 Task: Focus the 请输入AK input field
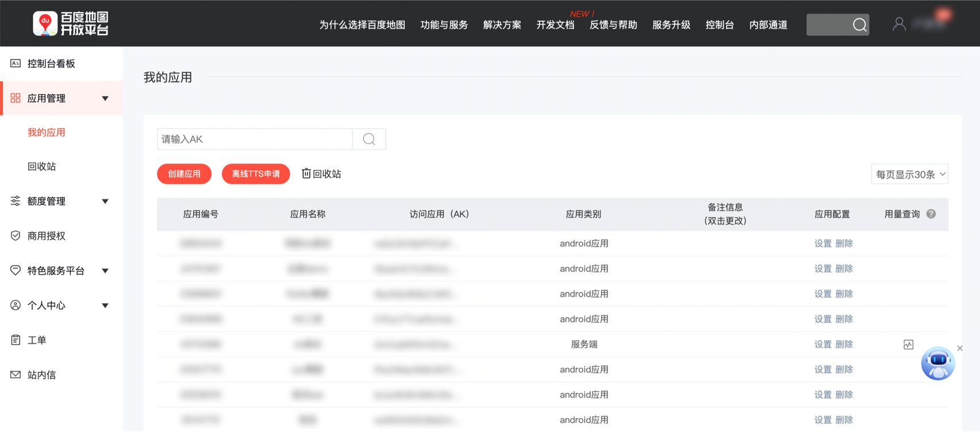[255, 139]
